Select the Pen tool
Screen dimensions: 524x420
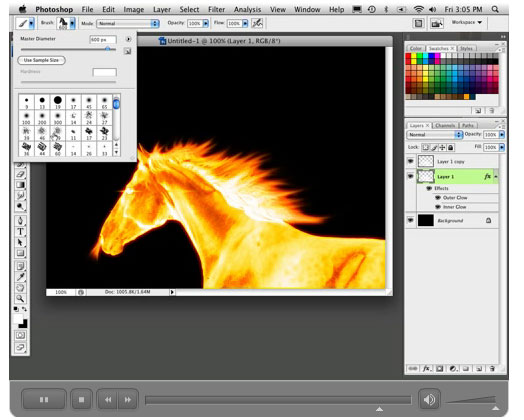coord(20,221)
